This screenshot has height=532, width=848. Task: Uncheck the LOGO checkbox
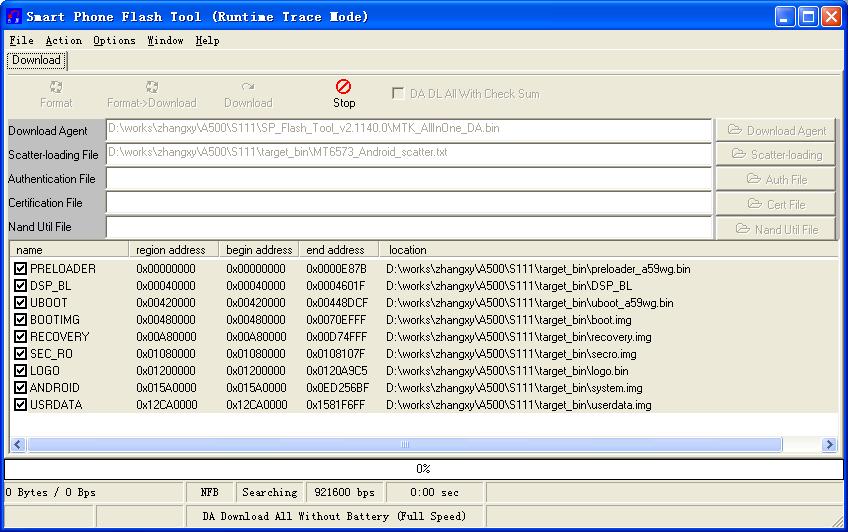21,371
